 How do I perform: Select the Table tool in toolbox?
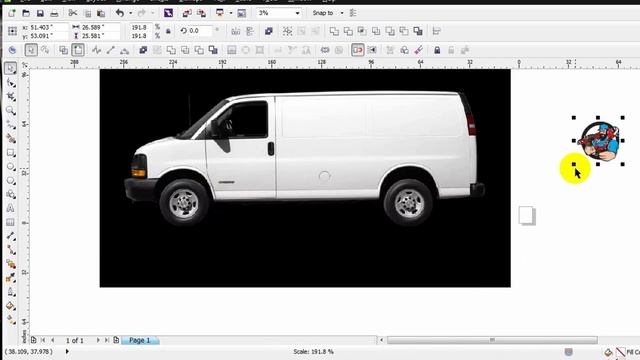coord(11,222)
